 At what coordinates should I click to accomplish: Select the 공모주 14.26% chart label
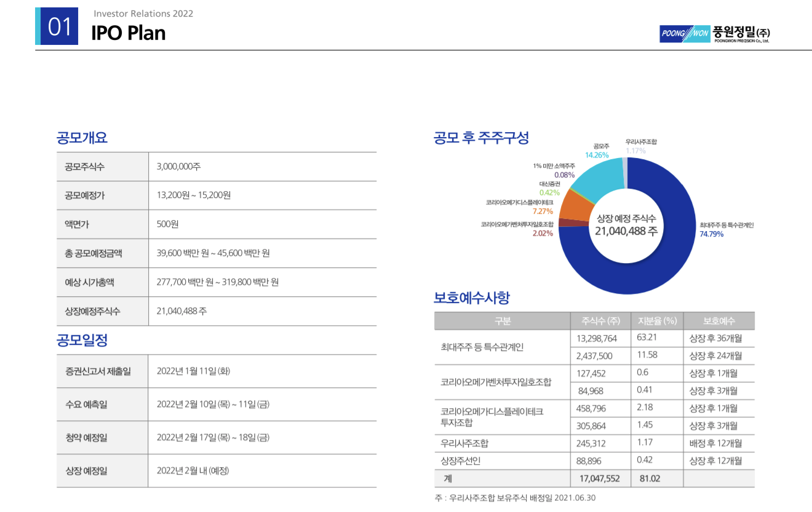[597, 151]
